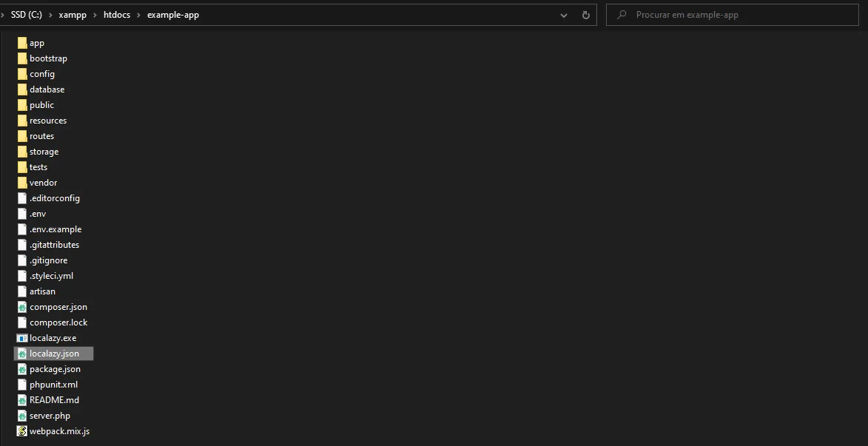Open server.php via its file icon
868x446 pixels.
[22, 415]
